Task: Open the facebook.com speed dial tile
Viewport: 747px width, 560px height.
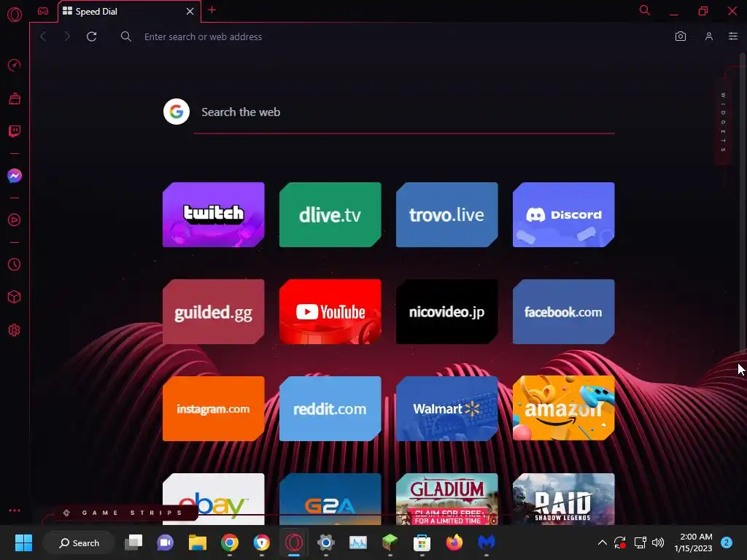Action: (564, 312)
